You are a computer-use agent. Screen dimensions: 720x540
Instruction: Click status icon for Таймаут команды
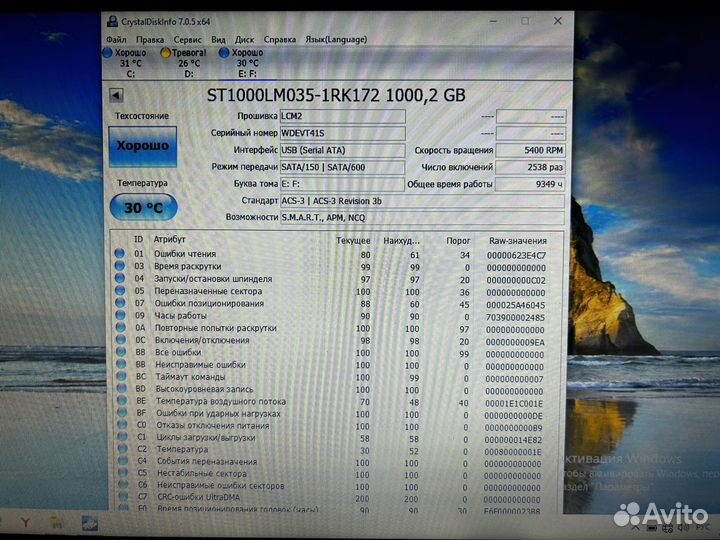pyautogui.click(x=122, y=376)
